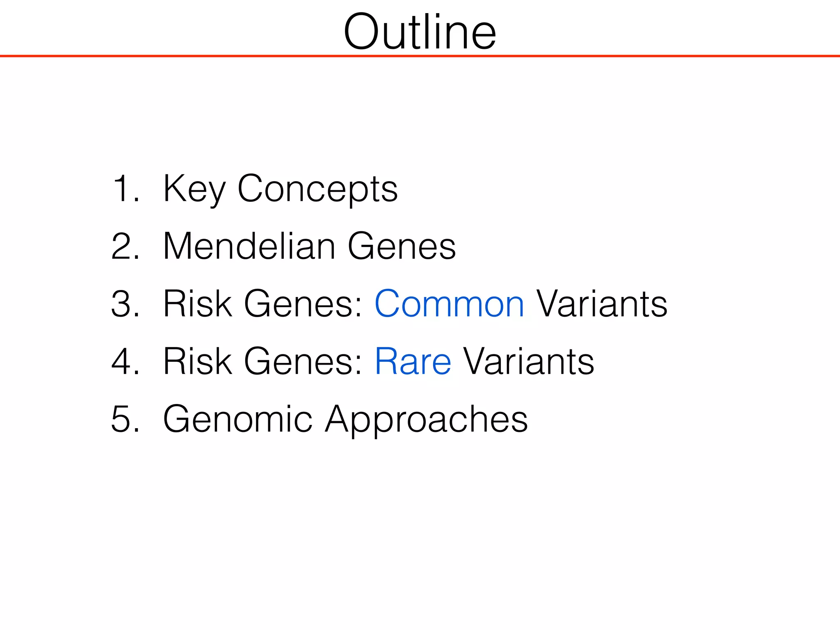Click the blue word "Rare"

coord(413,361)
